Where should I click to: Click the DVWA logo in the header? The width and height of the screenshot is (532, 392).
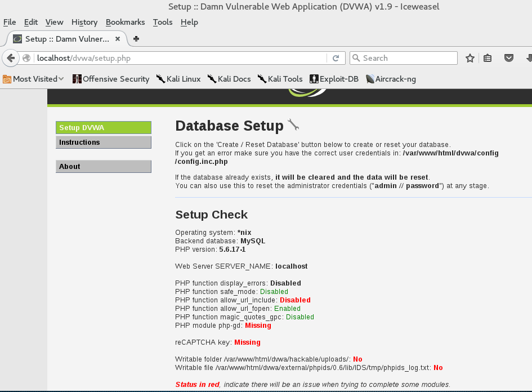pyautogui.click(x=307, y=93)
